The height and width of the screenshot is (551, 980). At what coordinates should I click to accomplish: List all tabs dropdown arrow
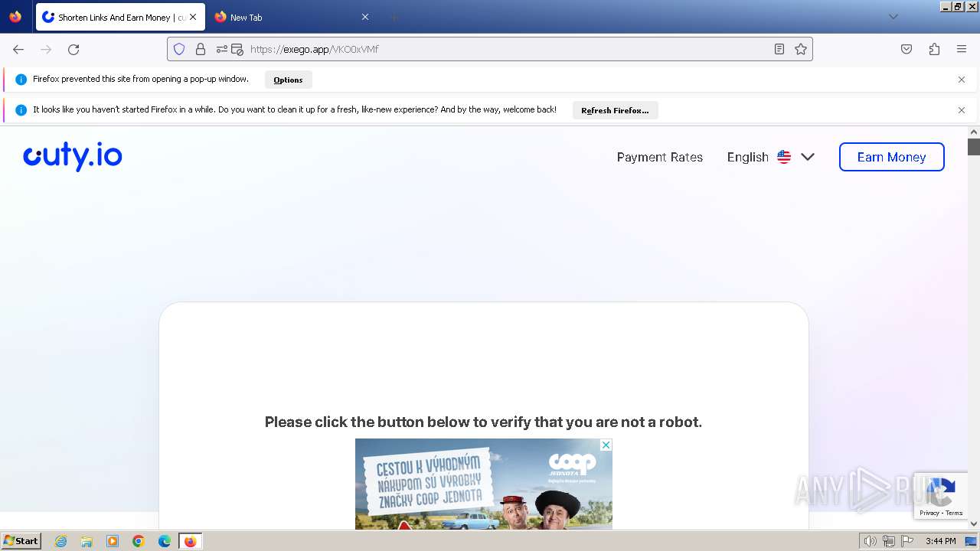(893, 17)
